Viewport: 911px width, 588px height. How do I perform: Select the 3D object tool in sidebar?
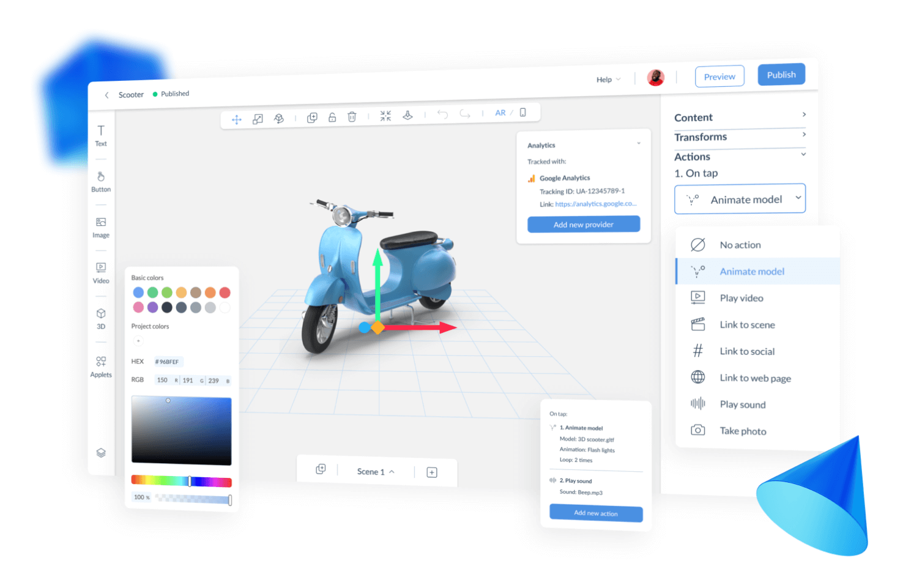coord(100,317)
